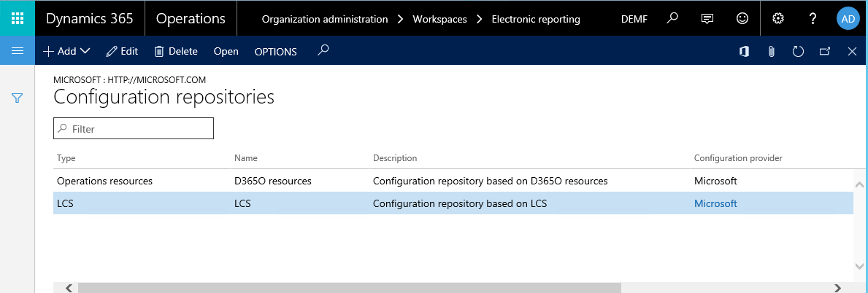Image resolution: width=868 pixels, height=293 pixels.
Task: Click the horizontal scrollbar left arrow
Action: 69,287
